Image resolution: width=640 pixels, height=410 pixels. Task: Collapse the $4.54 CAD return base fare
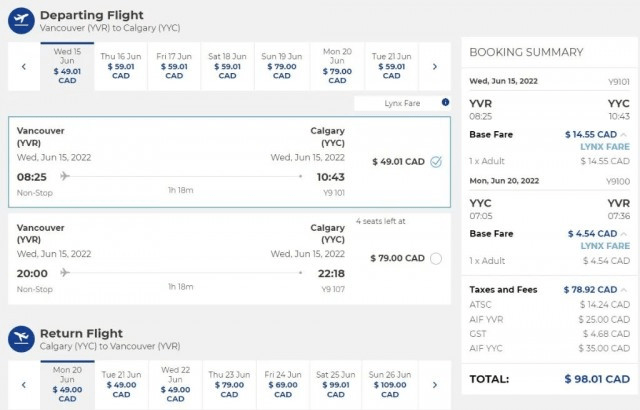tap(625, 234)
